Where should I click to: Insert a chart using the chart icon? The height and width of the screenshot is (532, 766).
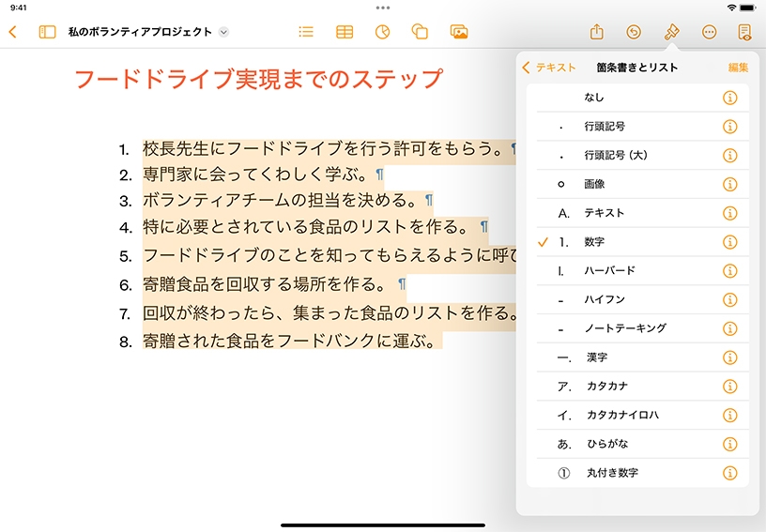382,32
